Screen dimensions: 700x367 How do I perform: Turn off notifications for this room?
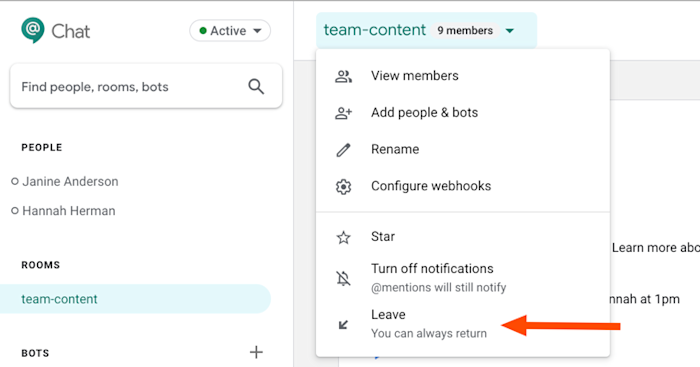tap(463, 278)
